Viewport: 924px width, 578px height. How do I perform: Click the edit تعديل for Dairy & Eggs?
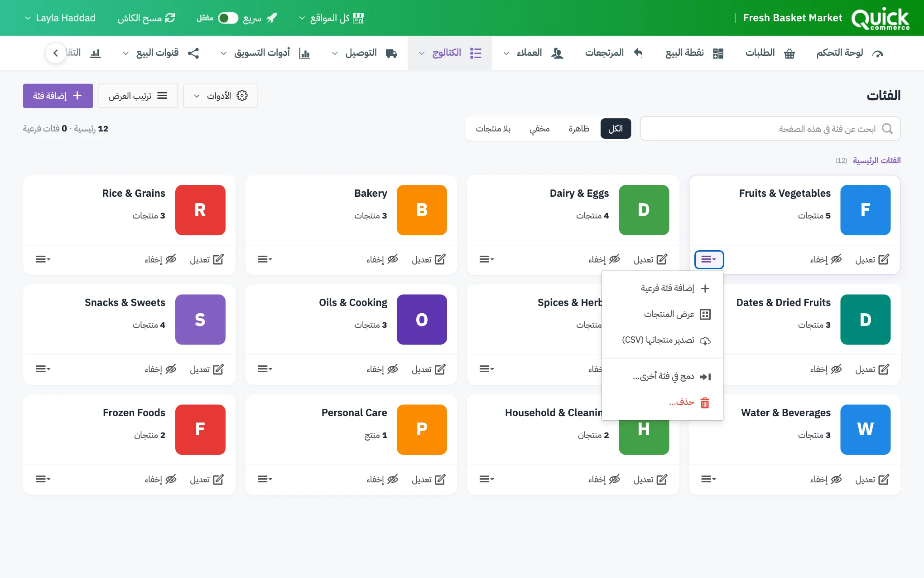650,259
